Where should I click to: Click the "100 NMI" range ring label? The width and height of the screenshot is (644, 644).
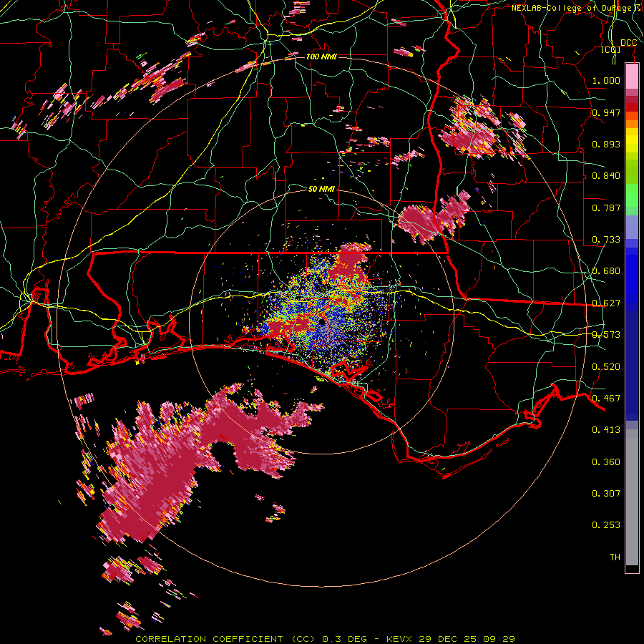321,57
